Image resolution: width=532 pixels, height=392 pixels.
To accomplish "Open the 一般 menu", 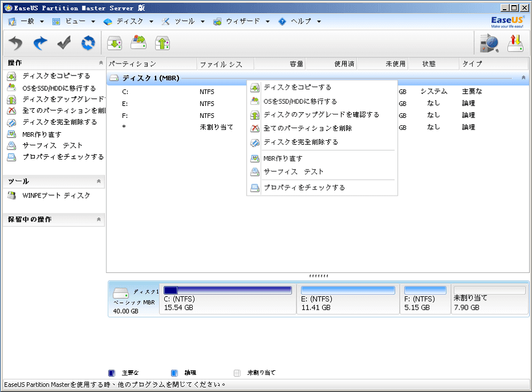I will coord(27,21).
